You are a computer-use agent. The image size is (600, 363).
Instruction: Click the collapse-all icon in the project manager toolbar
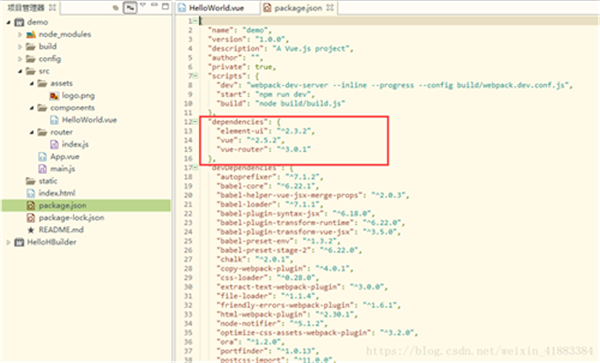[116, 8]
